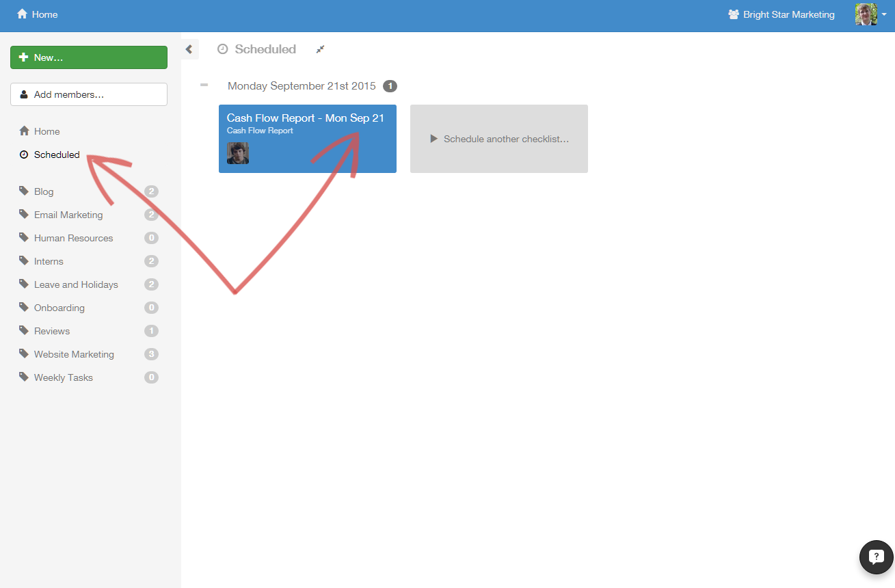Select Home in the sidebar
895x588 pixels.
click(46, 131)
